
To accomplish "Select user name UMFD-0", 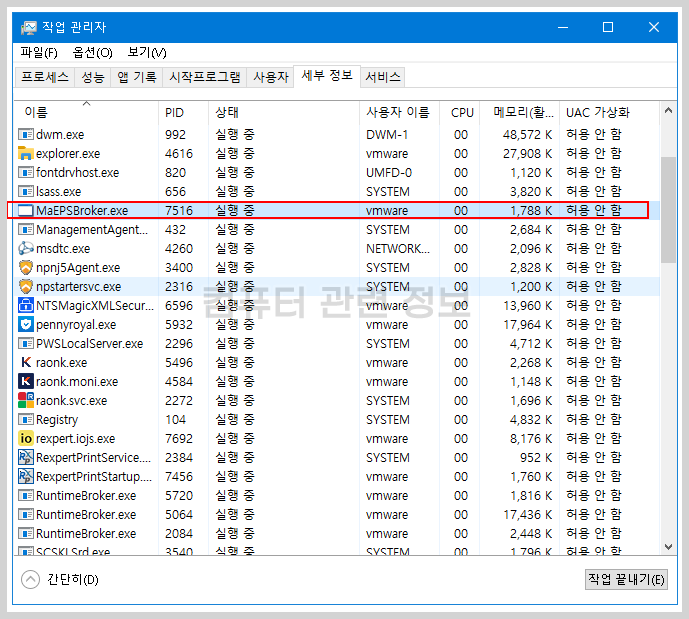I will click(389, 172).
